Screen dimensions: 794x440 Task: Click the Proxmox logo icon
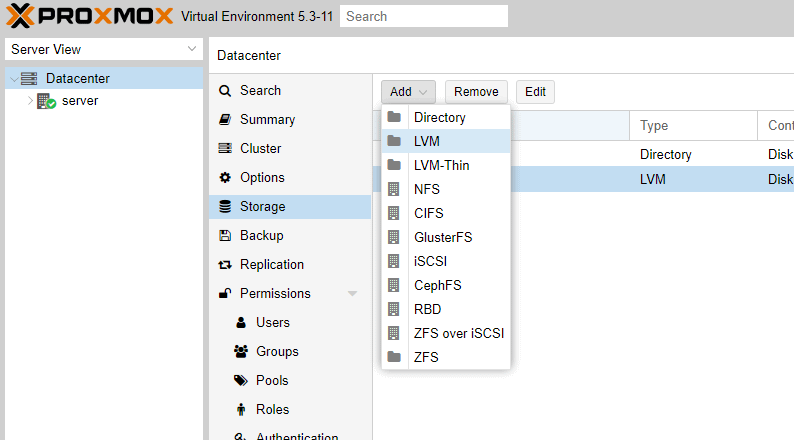tap(20, 16)
